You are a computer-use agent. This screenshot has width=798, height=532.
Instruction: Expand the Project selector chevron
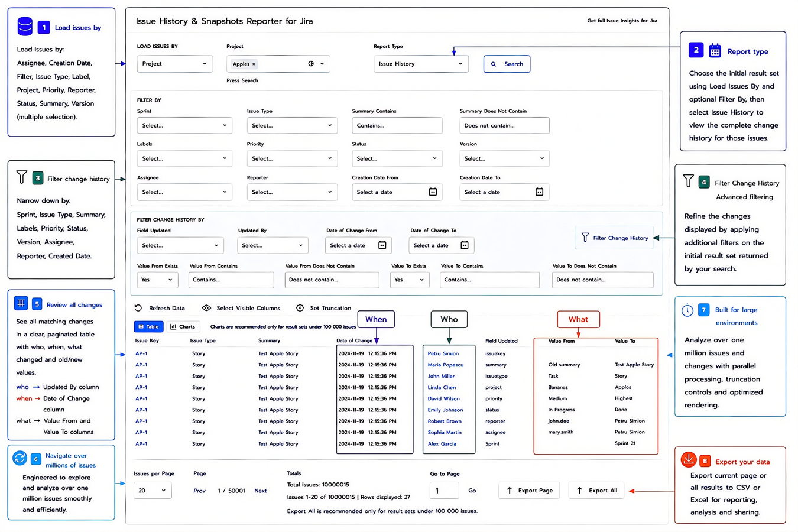tap(322, 64)
